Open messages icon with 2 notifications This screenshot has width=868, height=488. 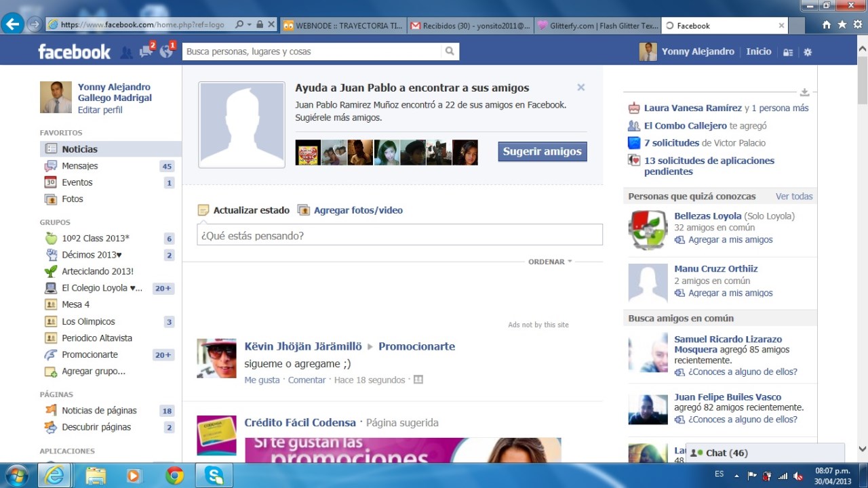coord(146,51)
